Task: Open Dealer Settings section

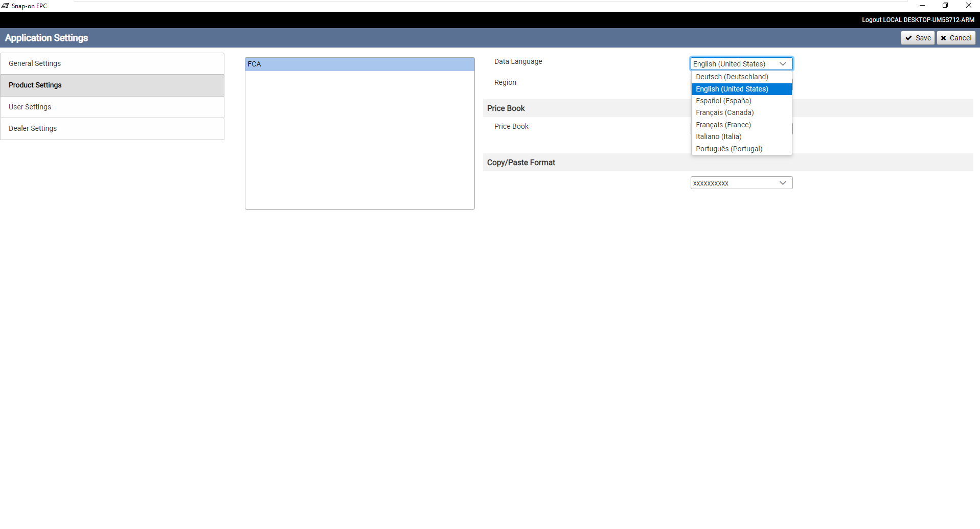Action: click(112, 129)
